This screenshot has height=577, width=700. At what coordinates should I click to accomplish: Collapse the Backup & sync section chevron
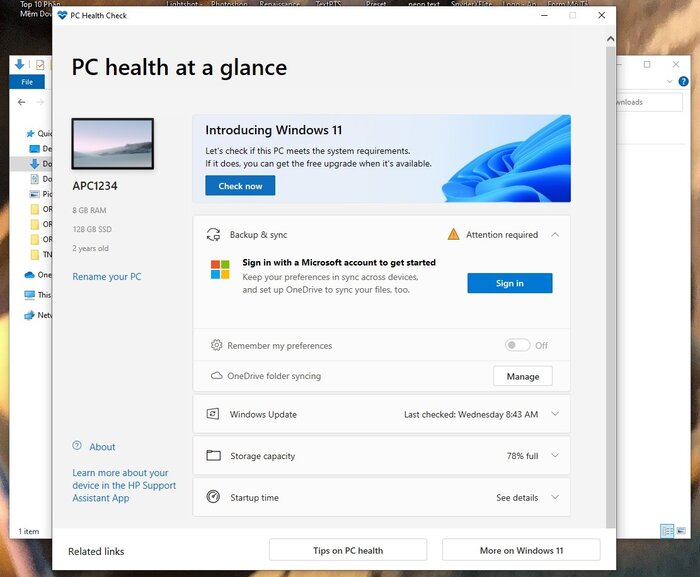tap(555, 234)
